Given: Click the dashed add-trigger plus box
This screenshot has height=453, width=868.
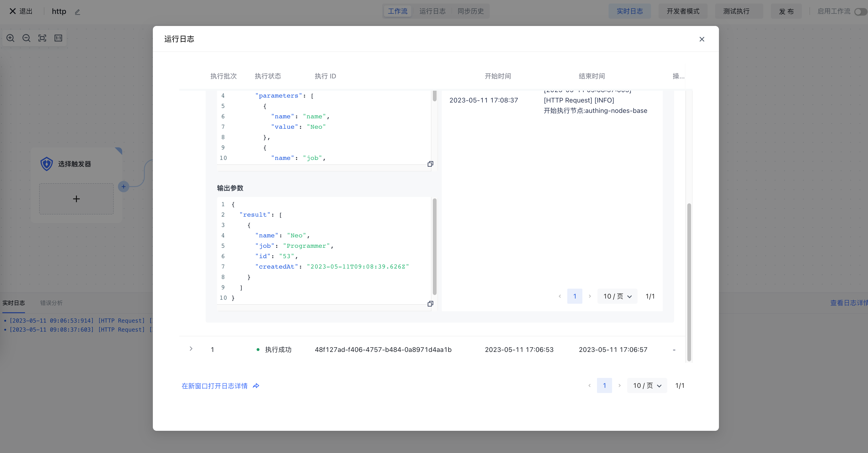Looking at the screenshot, I should 76,199.
